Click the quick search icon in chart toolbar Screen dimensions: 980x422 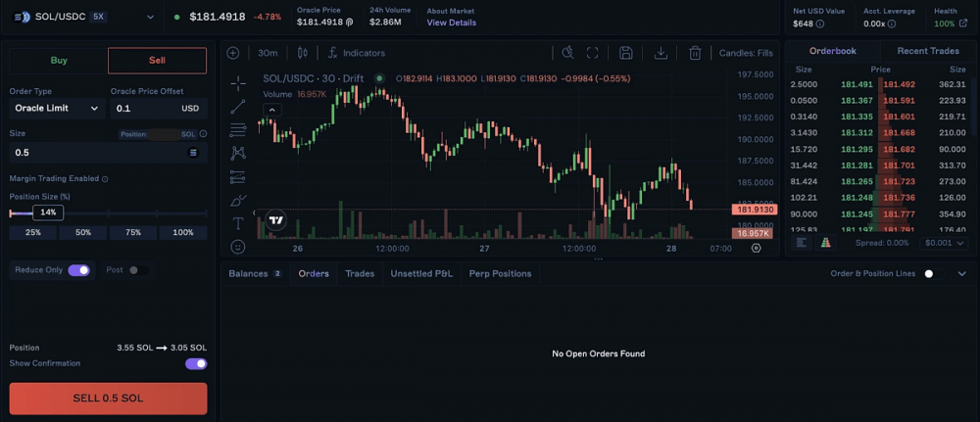coord(567,53)
